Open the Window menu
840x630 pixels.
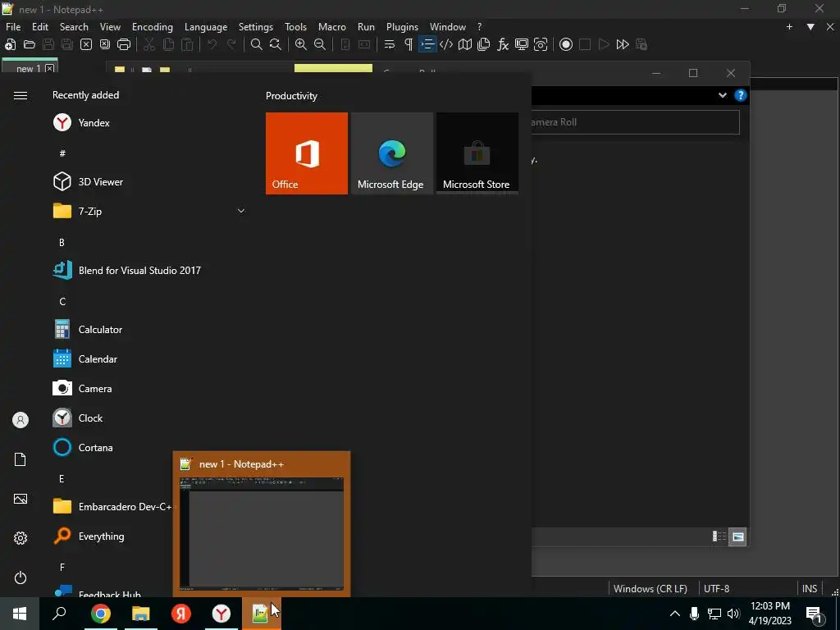click(448, 27)
